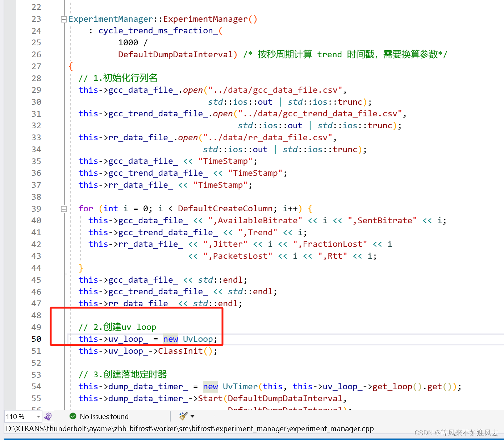Click the ',AvailableBitrate' string literal

coord(255,220)
